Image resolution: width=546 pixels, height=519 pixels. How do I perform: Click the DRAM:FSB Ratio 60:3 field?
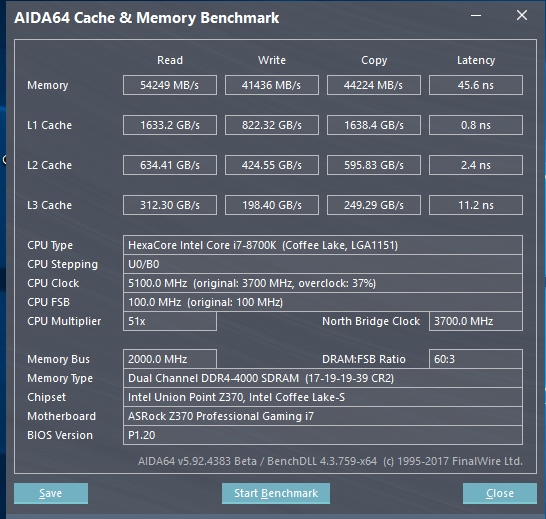(x=476, y=359)
